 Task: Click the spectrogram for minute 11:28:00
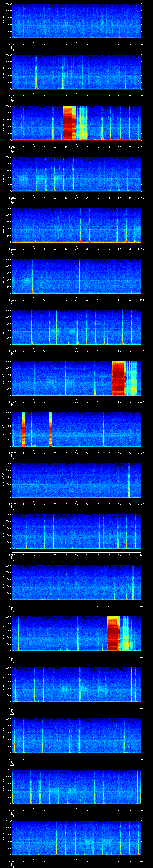76,327
